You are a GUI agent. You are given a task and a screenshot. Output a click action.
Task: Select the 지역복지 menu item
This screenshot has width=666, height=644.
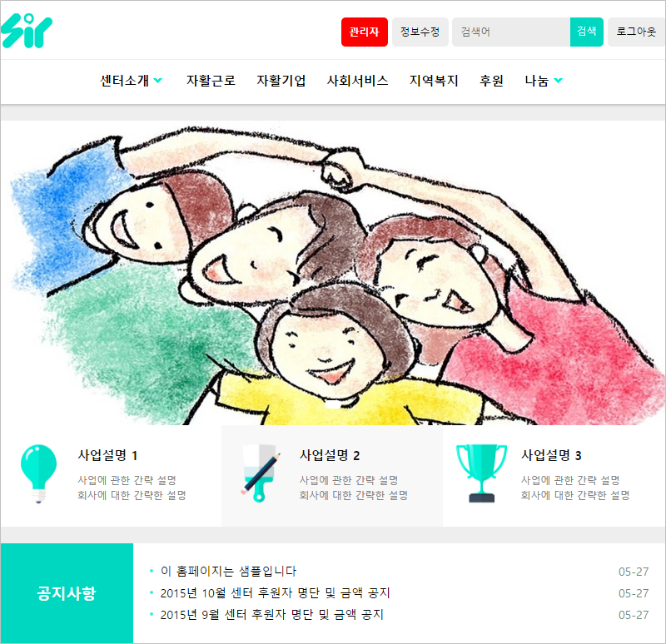click(434, 80)
